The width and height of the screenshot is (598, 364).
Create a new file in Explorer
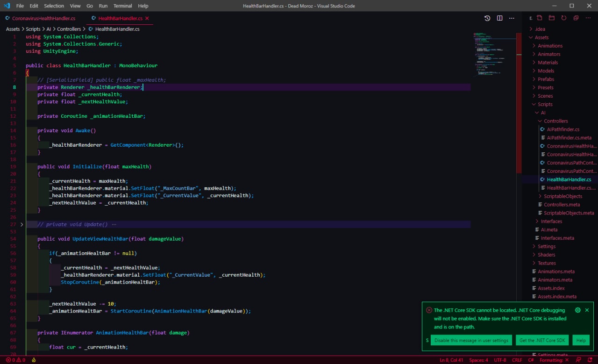click(x=540, y=18)
